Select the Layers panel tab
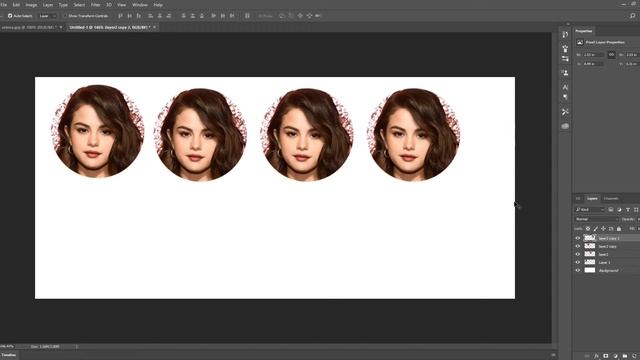 [592, 199]
